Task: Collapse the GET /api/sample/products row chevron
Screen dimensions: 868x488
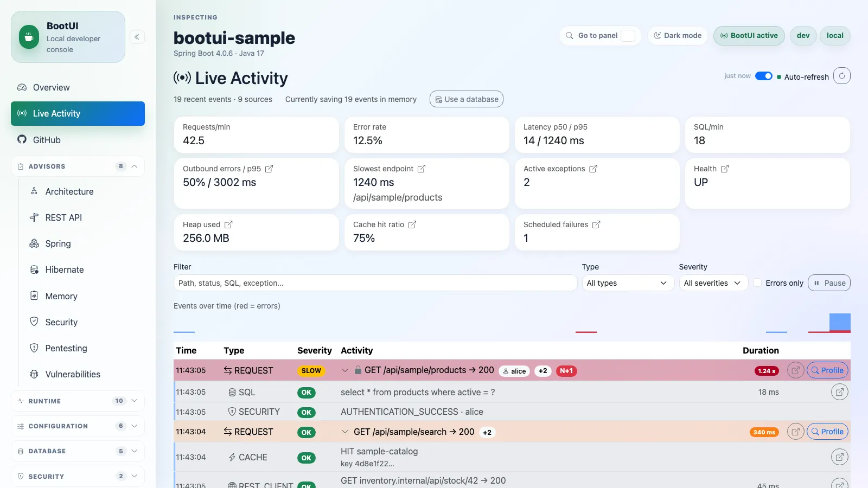Action: (x=344, y=370)
